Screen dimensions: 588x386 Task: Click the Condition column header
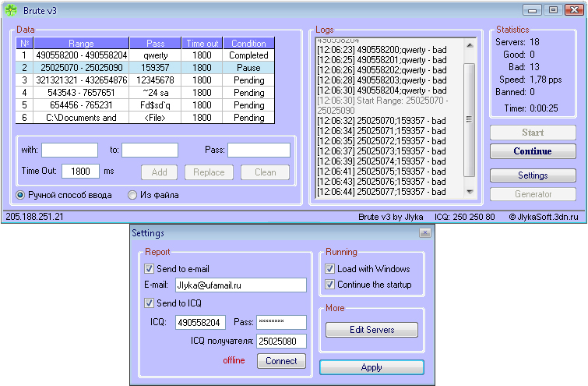[248, 44]
